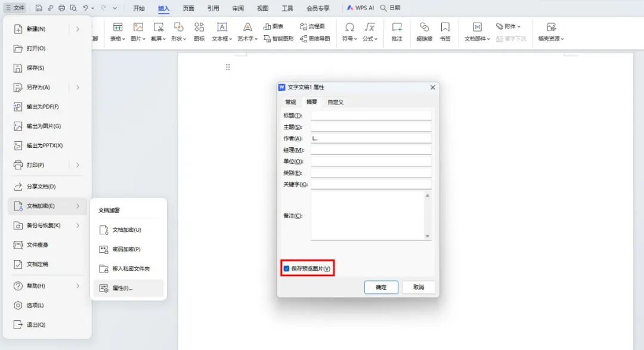Switch to 自定义 tab in properties dialog

(x=336, y=102)
